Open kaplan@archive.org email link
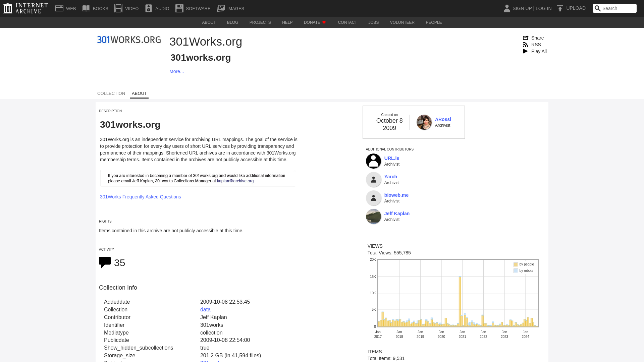Image resolution: width=644 pixels, height=362 pixels. (x=235, y=181)
